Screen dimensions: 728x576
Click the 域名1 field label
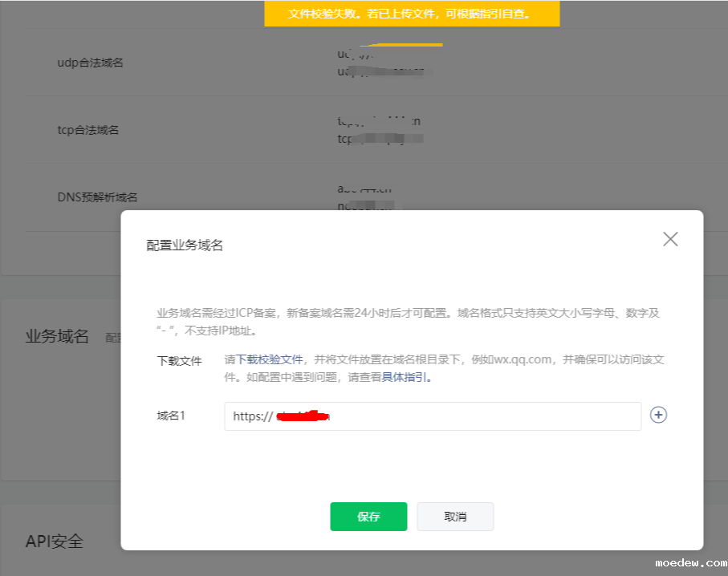click(171, 416)
